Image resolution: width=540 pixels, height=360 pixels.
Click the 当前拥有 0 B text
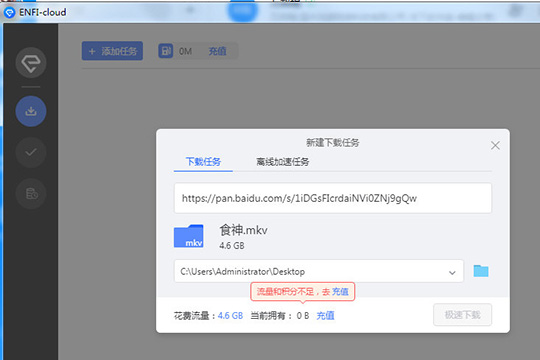280,316
